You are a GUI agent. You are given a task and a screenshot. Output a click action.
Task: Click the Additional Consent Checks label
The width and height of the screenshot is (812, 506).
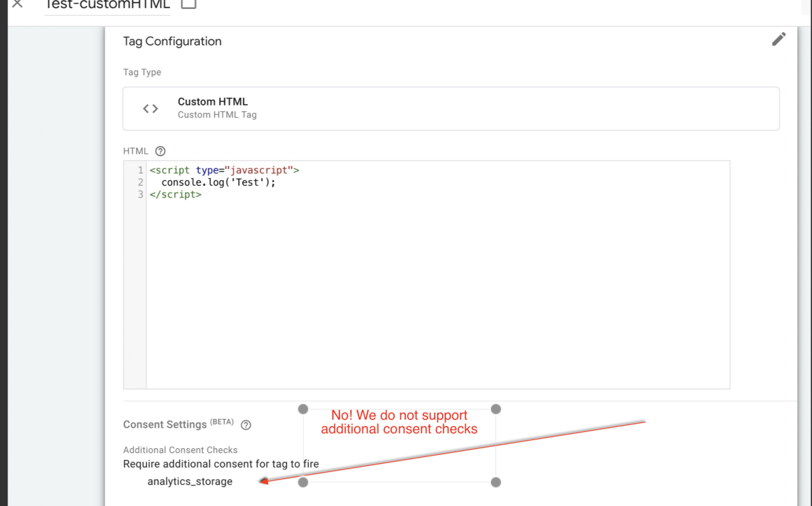(x=180, y=450)
